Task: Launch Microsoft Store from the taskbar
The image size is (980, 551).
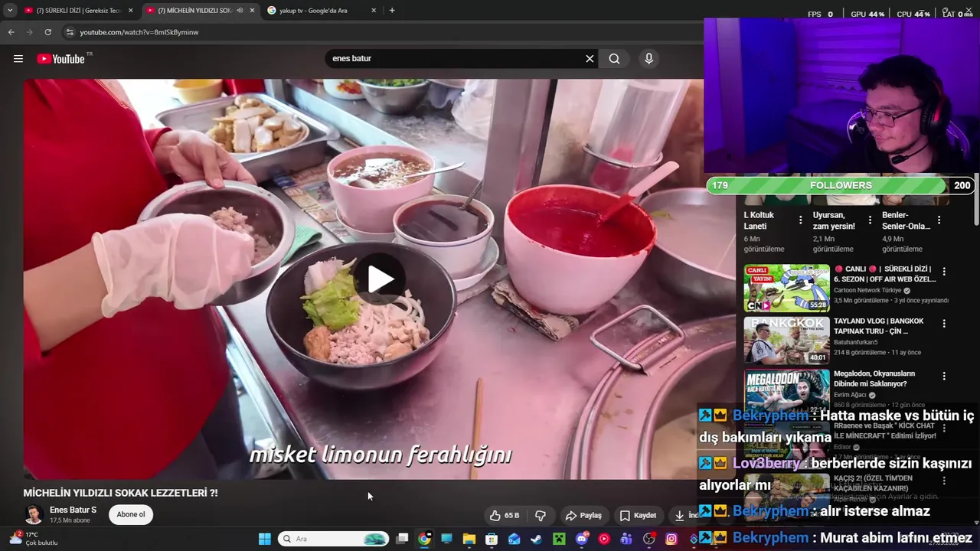Action: coord(492,539)
